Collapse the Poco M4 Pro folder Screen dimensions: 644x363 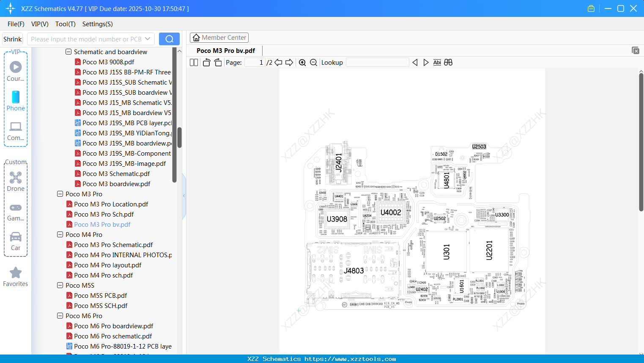(x=60, y=235)
